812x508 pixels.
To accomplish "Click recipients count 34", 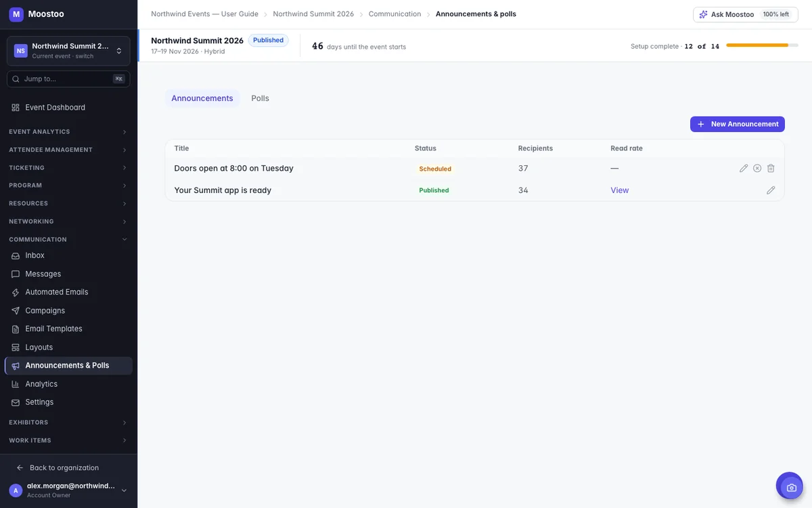I will tap(523, 190).
